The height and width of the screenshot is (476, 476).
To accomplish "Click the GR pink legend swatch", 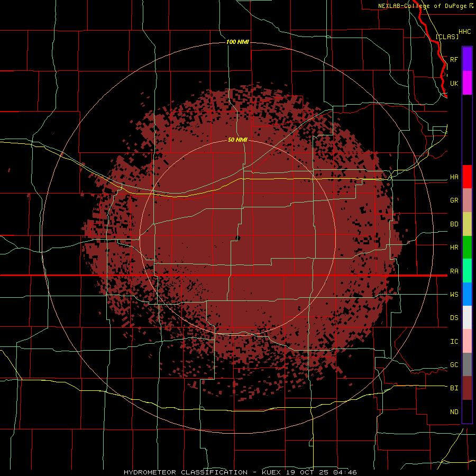I will tap(467, 200).
